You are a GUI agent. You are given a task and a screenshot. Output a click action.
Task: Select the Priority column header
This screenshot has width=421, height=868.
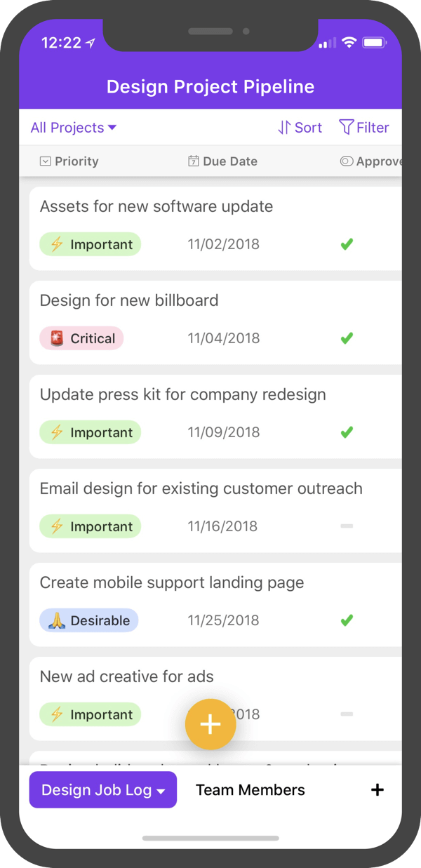76,161
